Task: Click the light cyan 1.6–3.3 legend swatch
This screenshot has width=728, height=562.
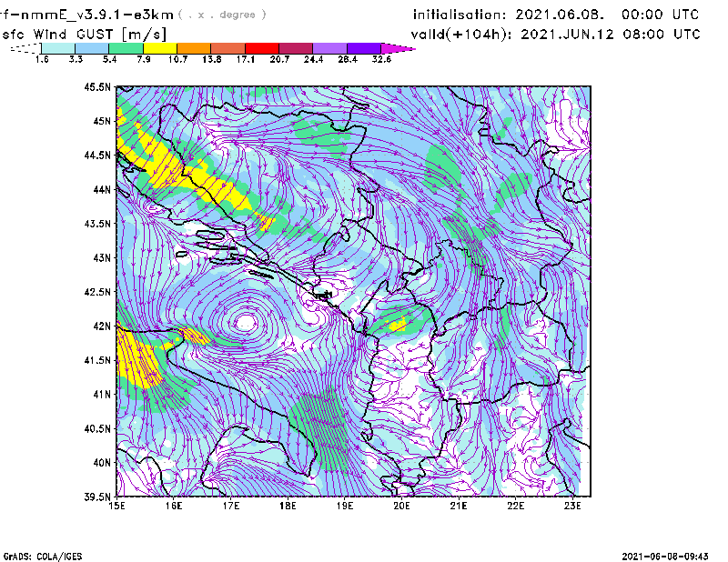Action: pos(58,48)
